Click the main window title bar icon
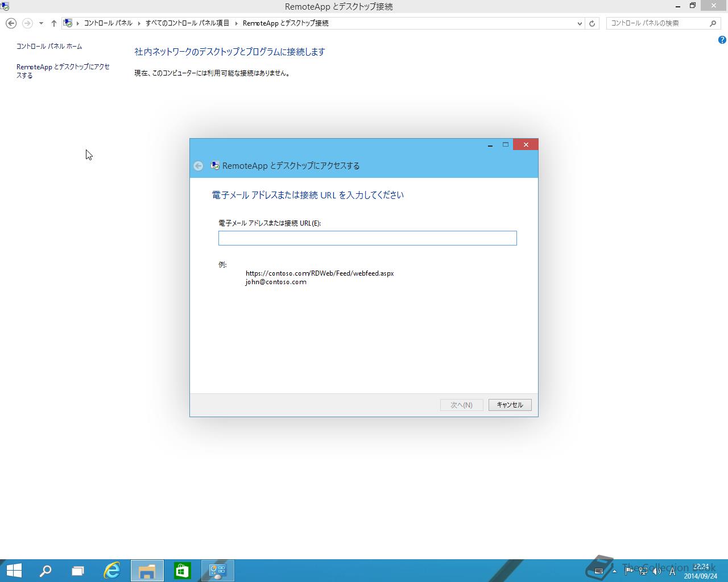This screenshot has height=582, width=728. pos(5,6)
